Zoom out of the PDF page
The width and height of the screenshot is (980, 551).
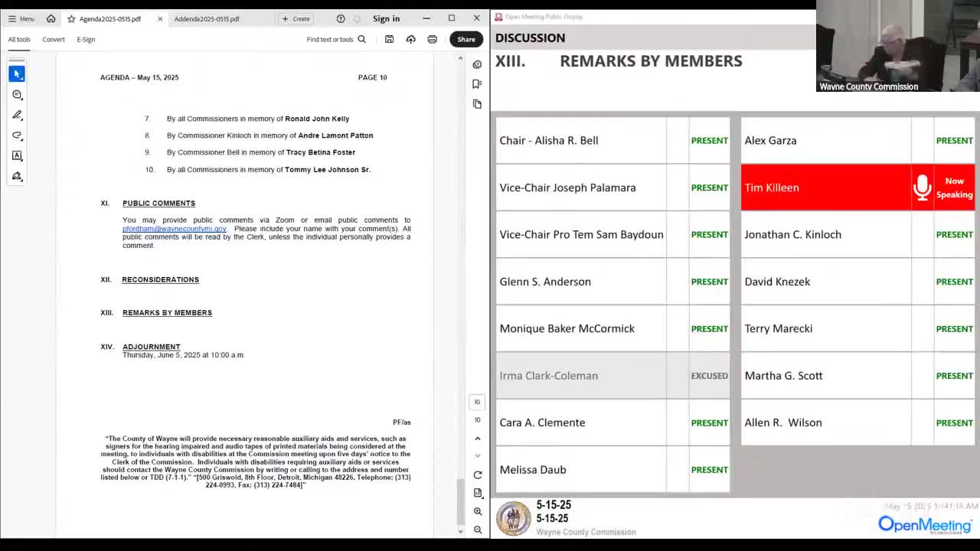(x=478, y=529)
